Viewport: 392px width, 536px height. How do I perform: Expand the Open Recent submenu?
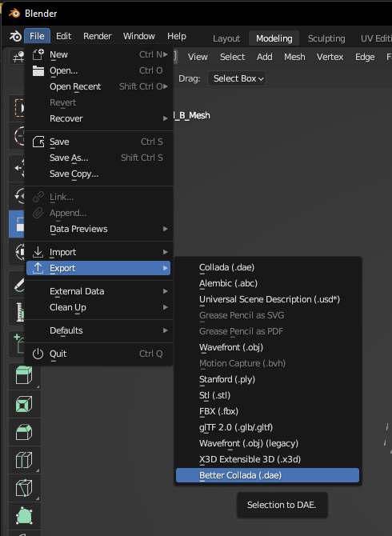[x=98, y=86]
